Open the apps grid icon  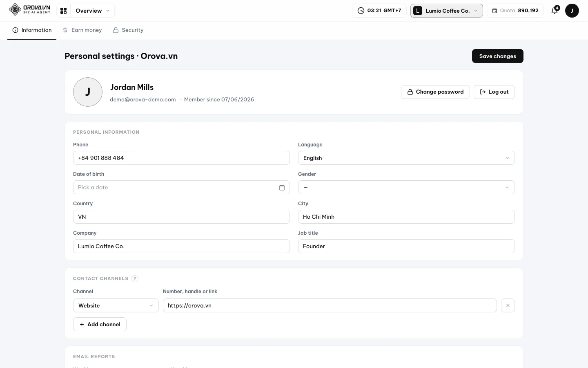point(63,11)
